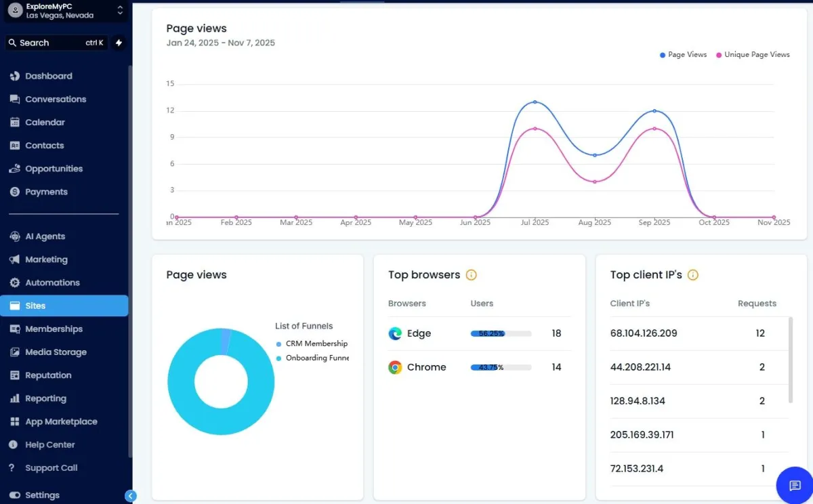Image resolution: width=813 pixels, height=504 pixels.
Task: Switch to the Memberships section
Action: (54, 329)
